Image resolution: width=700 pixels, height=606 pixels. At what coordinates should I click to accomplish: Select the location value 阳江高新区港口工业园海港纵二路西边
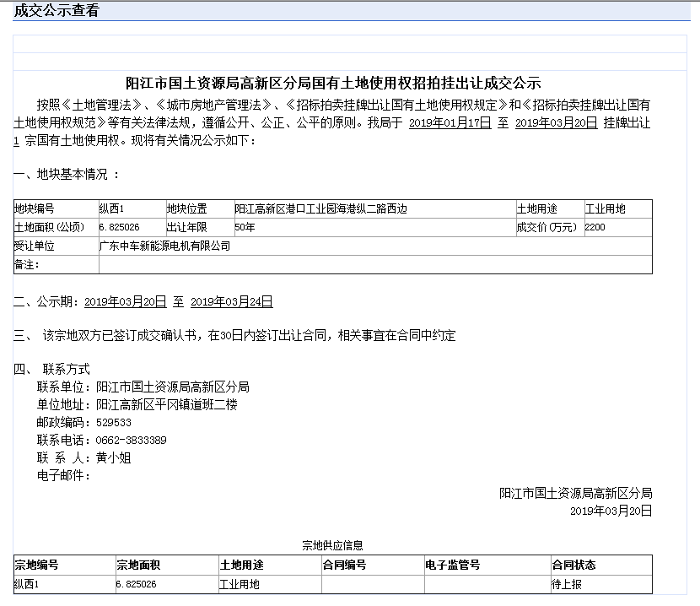(321, 208)
